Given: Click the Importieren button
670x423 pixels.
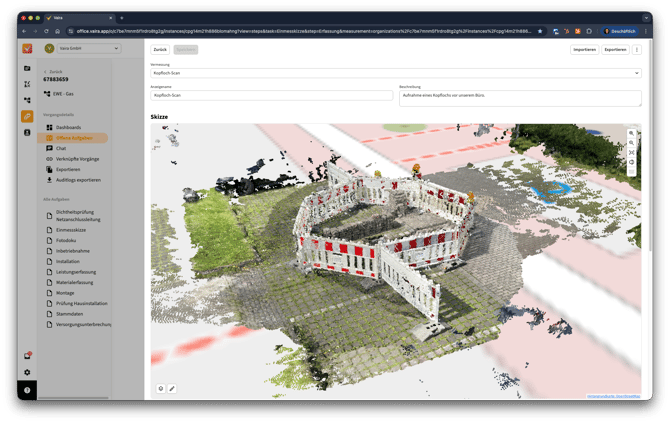Looking at the screenshot, I should [x=584, y=50].
